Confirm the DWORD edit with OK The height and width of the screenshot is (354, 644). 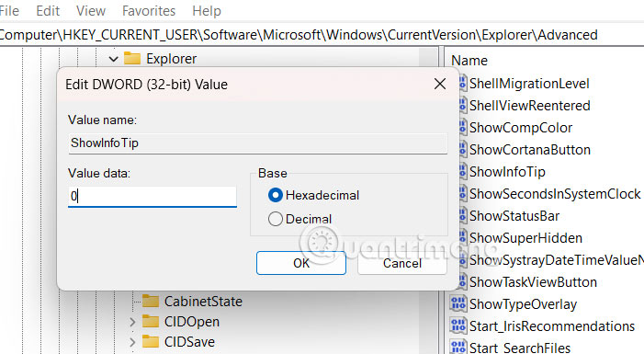(x=301, y=263)
